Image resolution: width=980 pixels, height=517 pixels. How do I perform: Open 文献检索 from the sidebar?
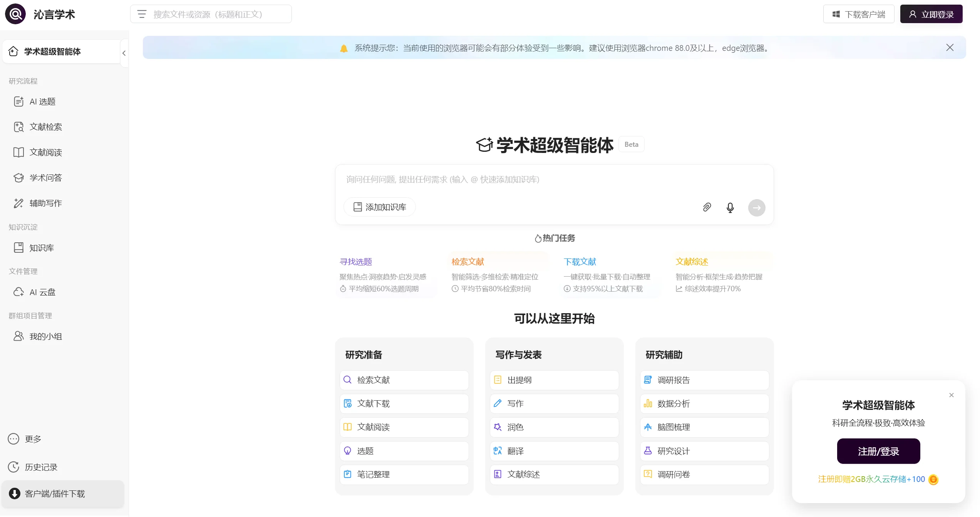click(45, 127)
